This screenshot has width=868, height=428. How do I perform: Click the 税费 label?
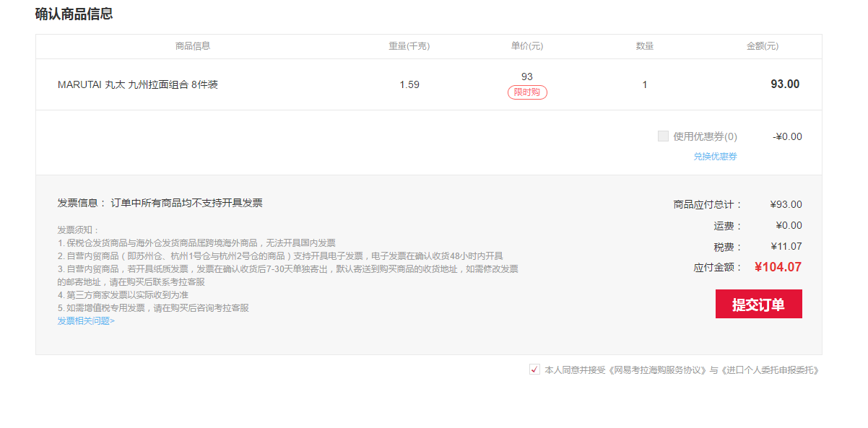(x=728, y=247)
